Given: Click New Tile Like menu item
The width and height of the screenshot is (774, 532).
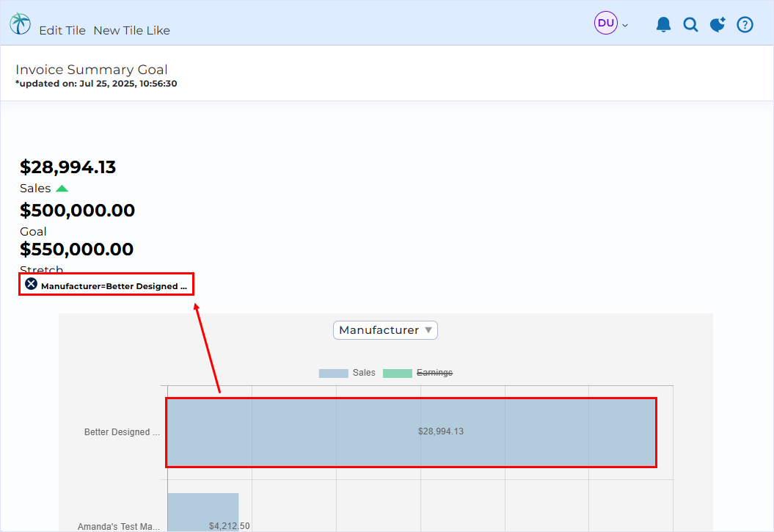Looking at the screenshot, I should [x=131, y=31].
